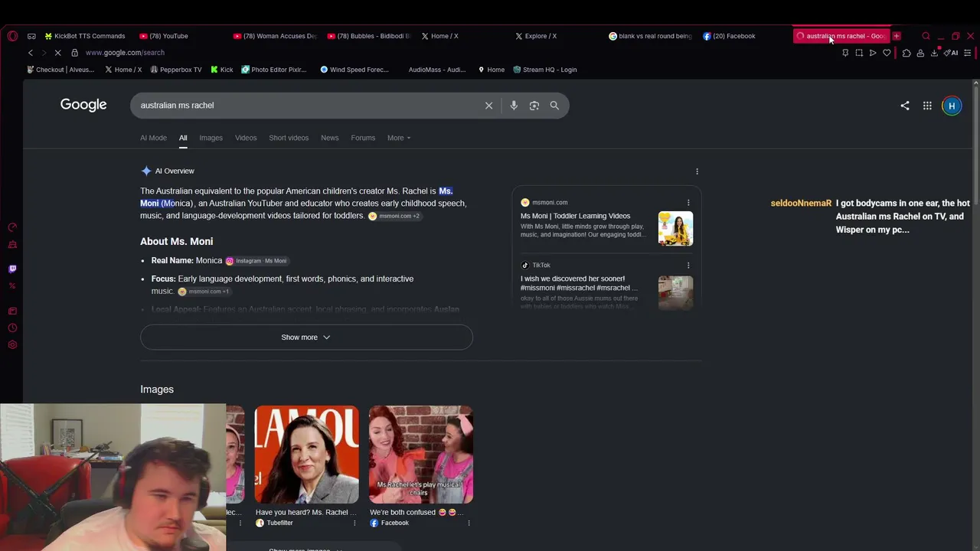Open the Google account avatar "H"
Image resolution: width=980 pixels, height=551 pixels.
[952, 106]
